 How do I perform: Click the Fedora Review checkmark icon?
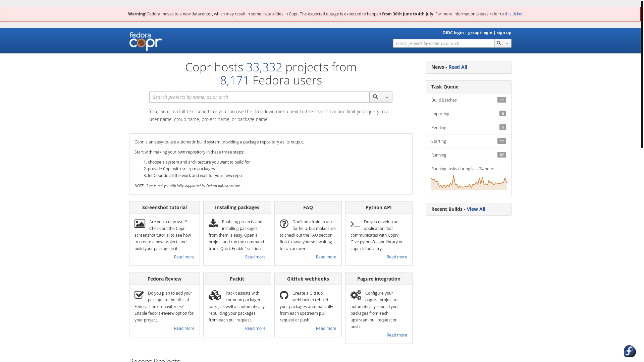[x=139, y=295]
